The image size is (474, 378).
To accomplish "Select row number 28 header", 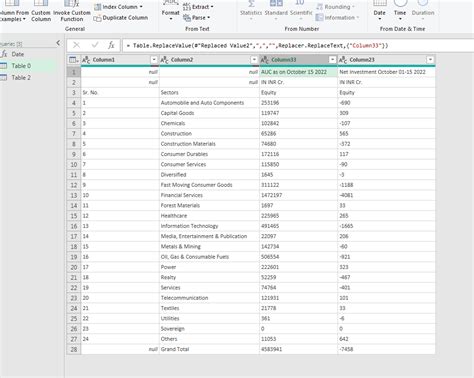I will [x=74, y=349].
